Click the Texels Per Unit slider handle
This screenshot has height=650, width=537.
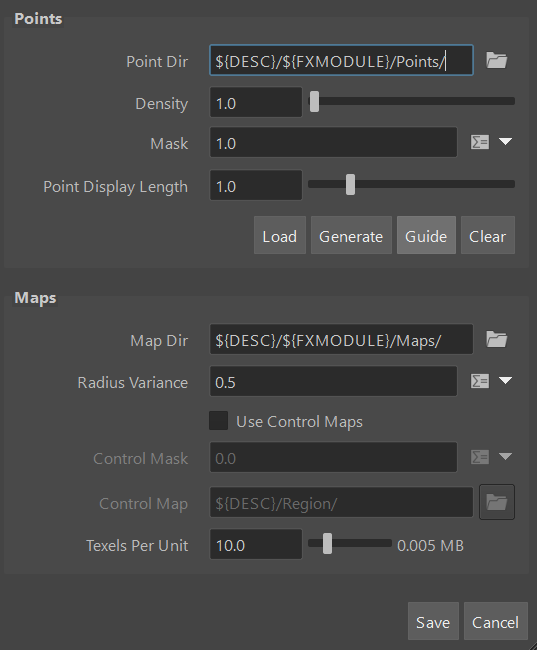(328, 543)
